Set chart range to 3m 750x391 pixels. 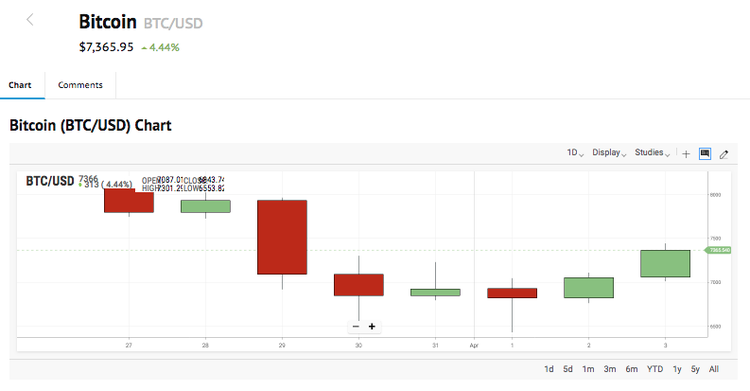[609, 369]
